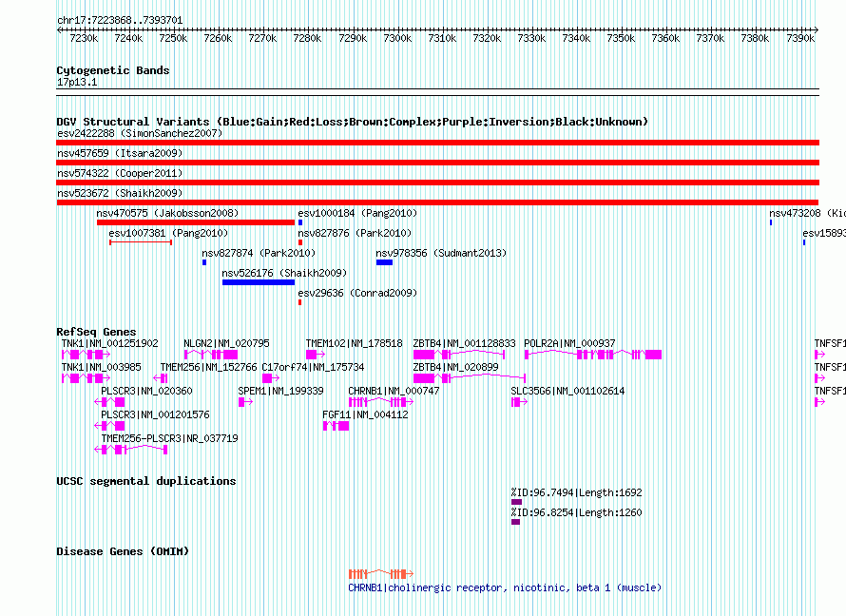Select the nsv470575 (Jakobsson2008) red loss bar
846x616 pixels.
pyautogui.click(x=195, y=222)
